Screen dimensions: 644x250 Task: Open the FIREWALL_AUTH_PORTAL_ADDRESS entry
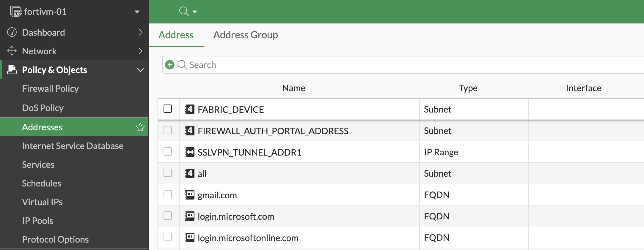273,131
